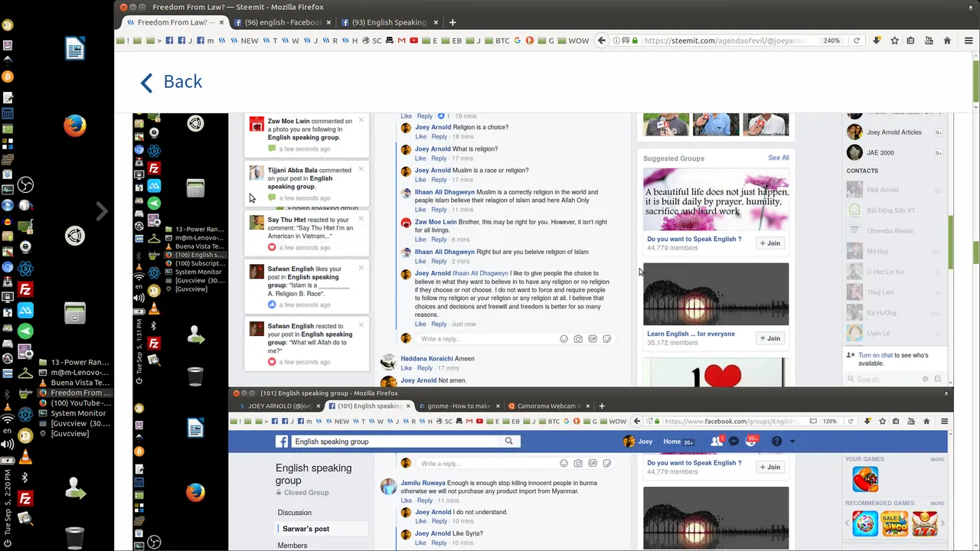This screenshot has height=551, width=980.
Task: Click the Facebook search box 'English speaking group'
Action: [395, 442]
